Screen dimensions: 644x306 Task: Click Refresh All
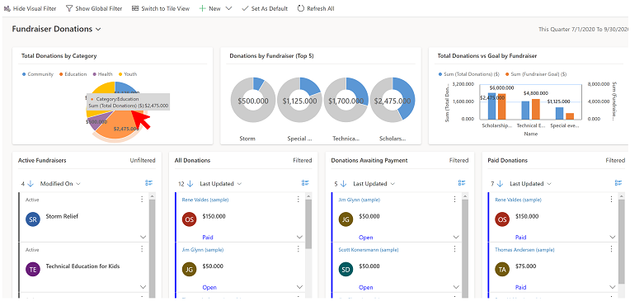(316, 8)
